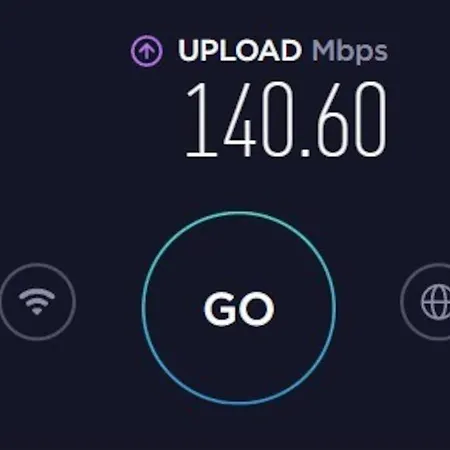Viewport: 450px width, 450px height.
Task: Click the GO text in the circle
Action: (239, 308)
